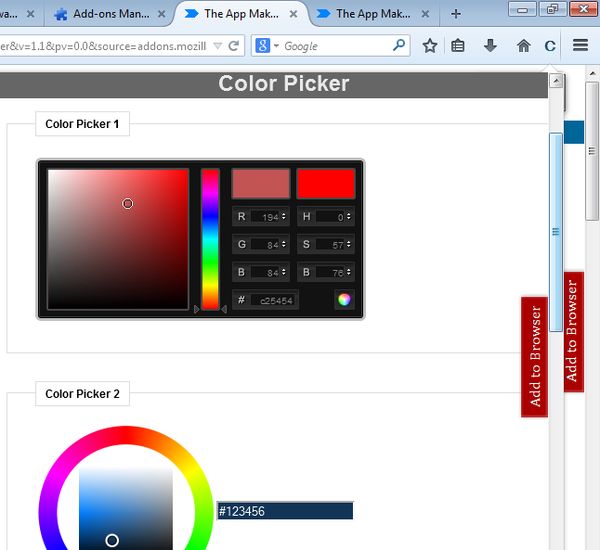The height and width of the screenshot is (550, 600).
Task: Restore down the browser window
Action: (552, 9)
